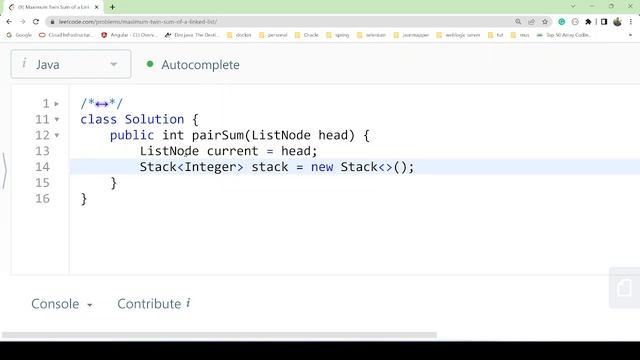
Task: Open the spring bookmarks folder
Action: pyautogui.click(x=338, y=35)
